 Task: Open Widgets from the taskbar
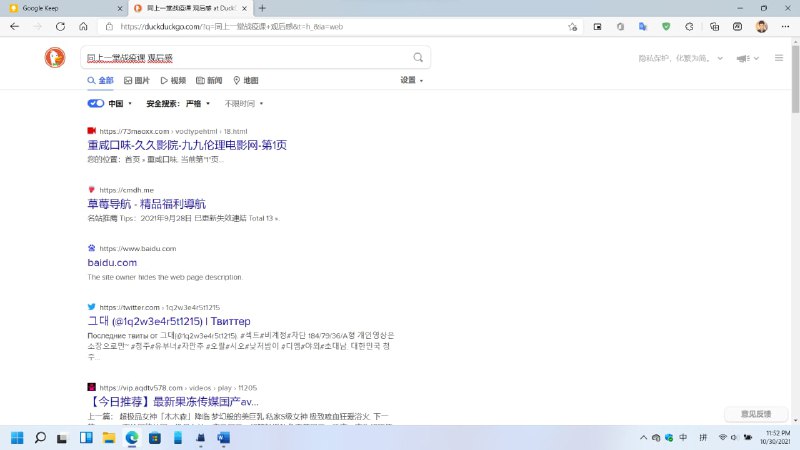(86, 438)
